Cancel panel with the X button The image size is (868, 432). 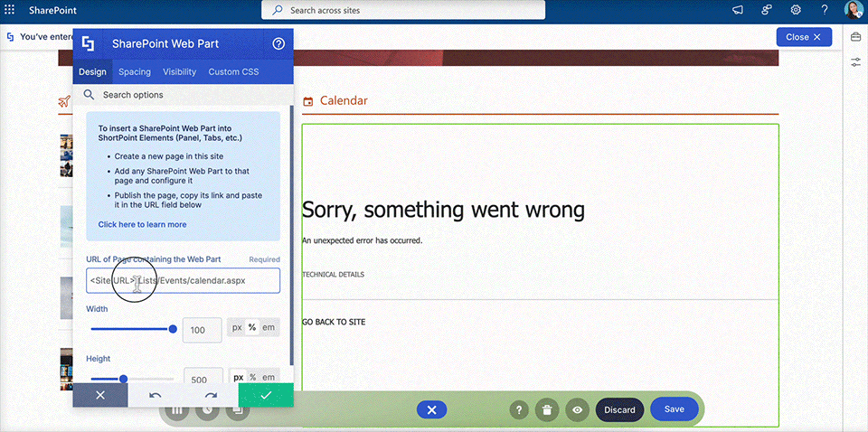[x=100, y=395]
